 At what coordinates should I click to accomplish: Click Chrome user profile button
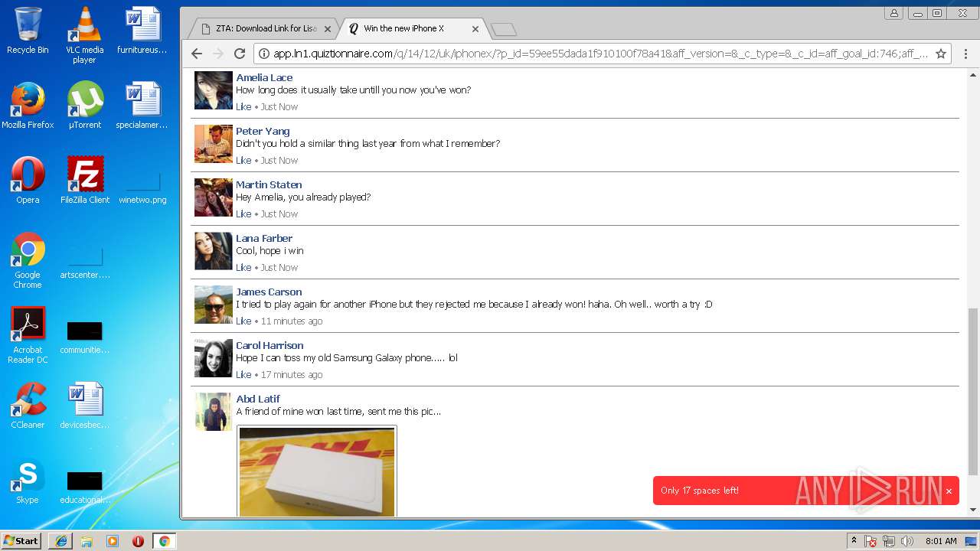[893, 13]
